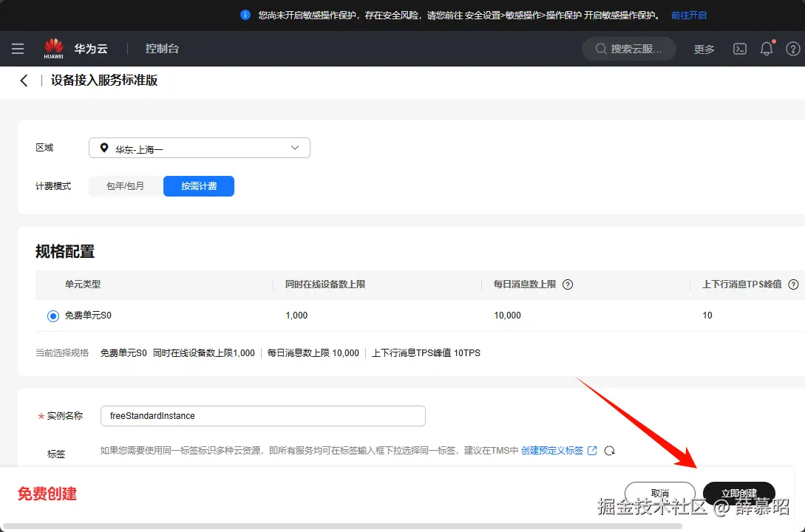Click the search magnifier icon
805x532 pixels.
point(601,49)
